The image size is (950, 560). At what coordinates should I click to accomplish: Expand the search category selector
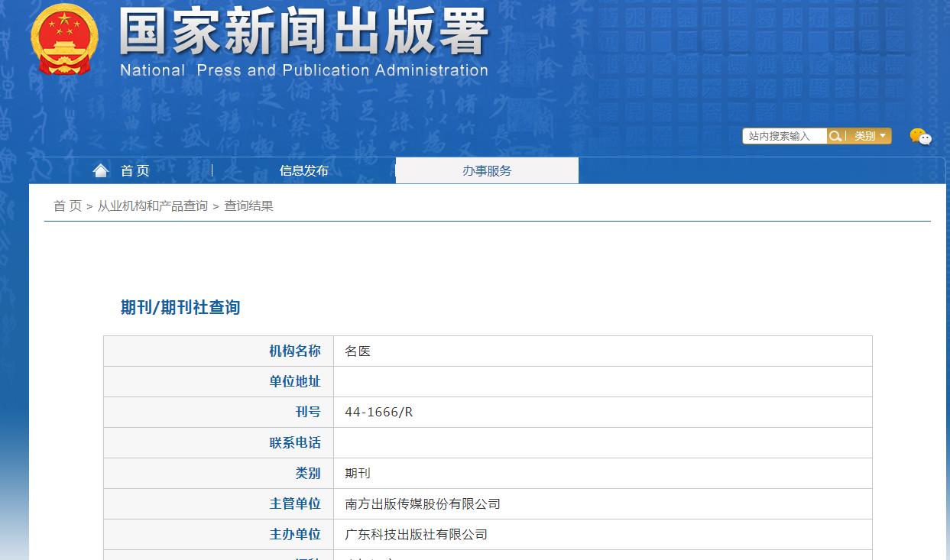tap(870, 136)
